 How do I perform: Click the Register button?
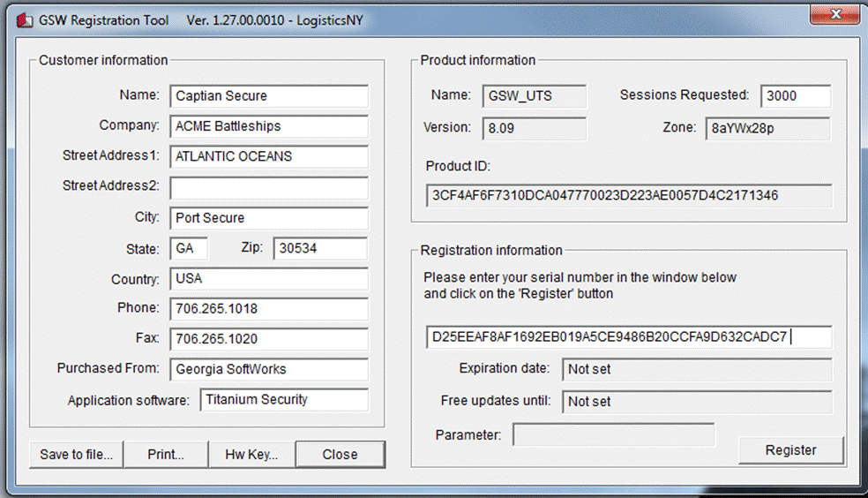790,450
